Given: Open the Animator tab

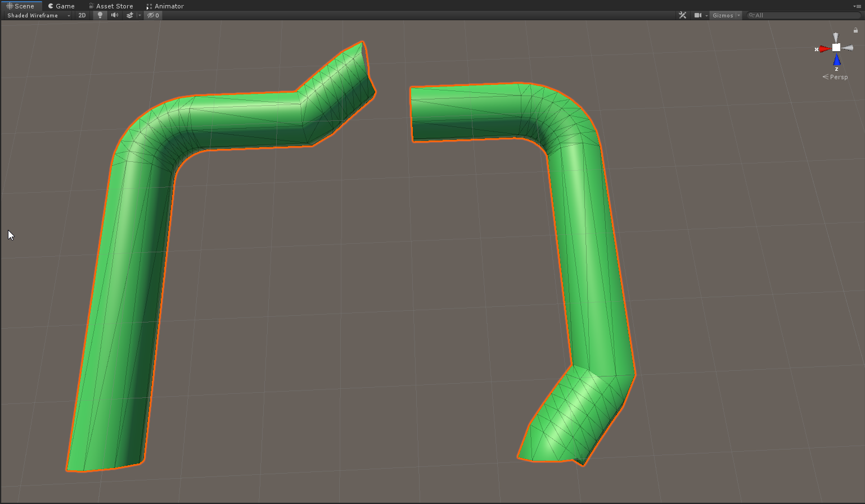Looking at the screenshot, I should 165,6.
